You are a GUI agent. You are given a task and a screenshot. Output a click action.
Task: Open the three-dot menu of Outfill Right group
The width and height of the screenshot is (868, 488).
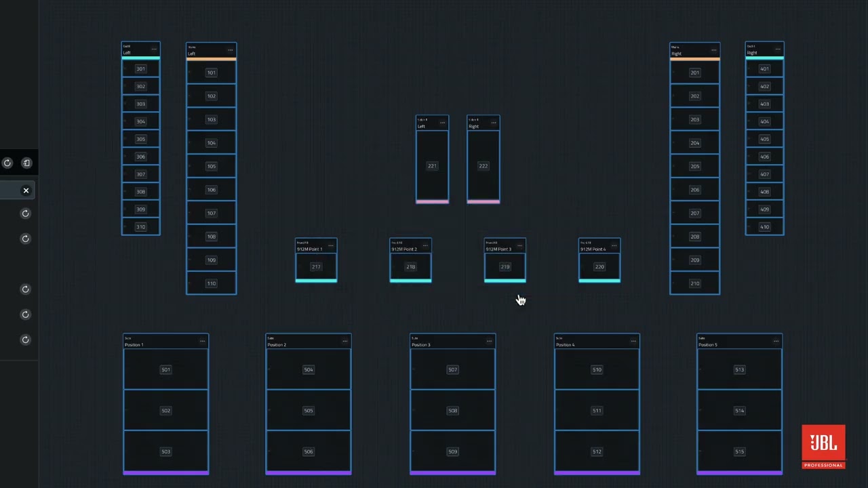tap(778, 49)
